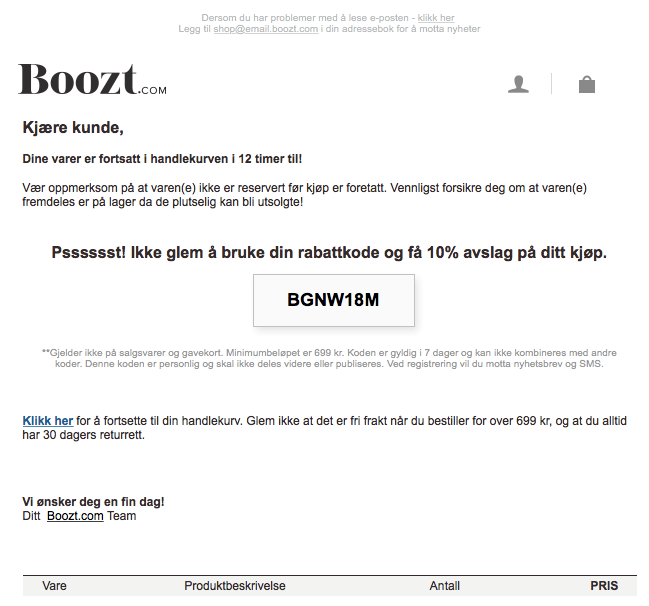This screenshot has height=606, width=649.
Task: Click the 'Dersom du har problemer' header line
Action: pos(328,18)
